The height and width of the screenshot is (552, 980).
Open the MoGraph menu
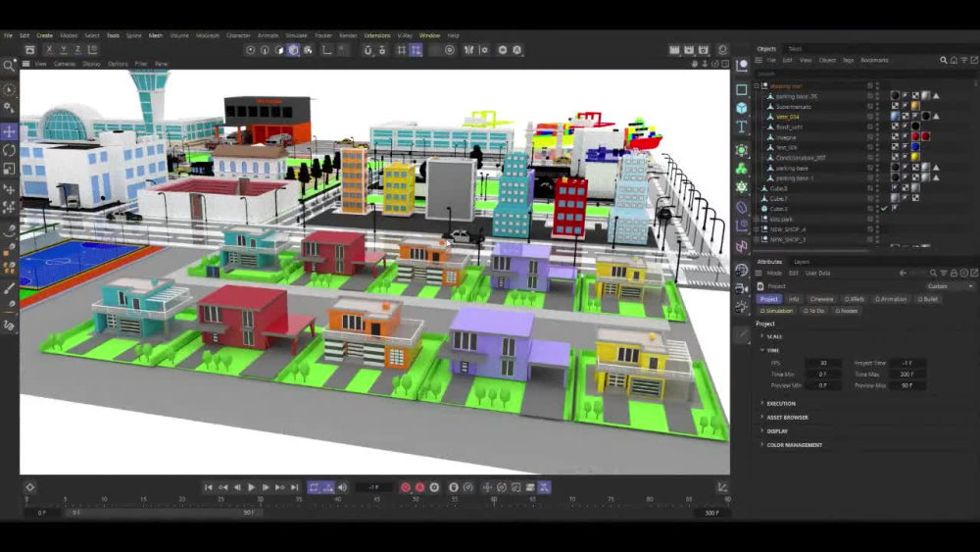coord(208,35)
